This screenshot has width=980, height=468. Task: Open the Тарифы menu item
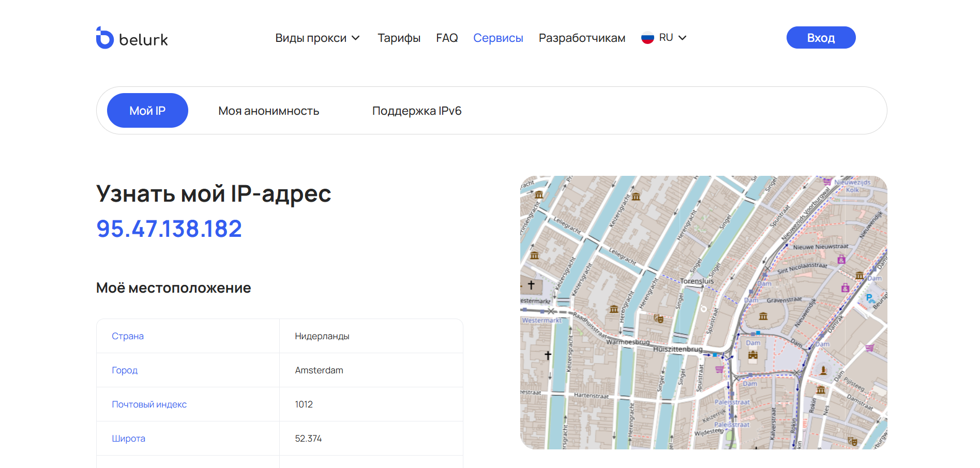coord(399,38)
